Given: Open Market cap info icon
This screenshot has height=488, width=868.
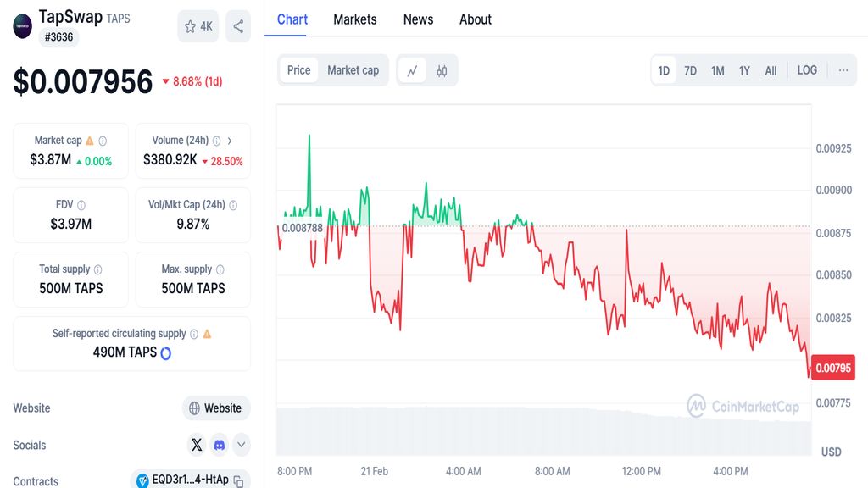Looking at the screenshot, I should coord(103,141).
